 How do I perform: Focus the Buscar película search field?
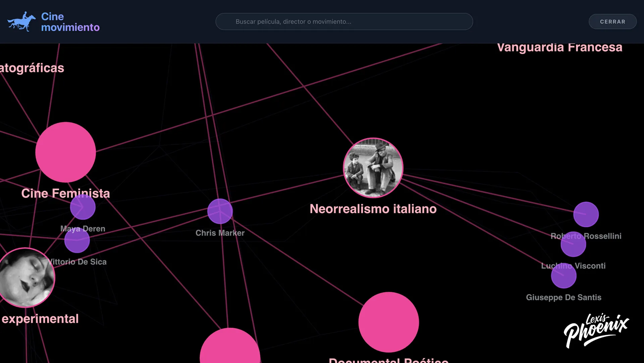pyautogui.click(x=344, y=21)
